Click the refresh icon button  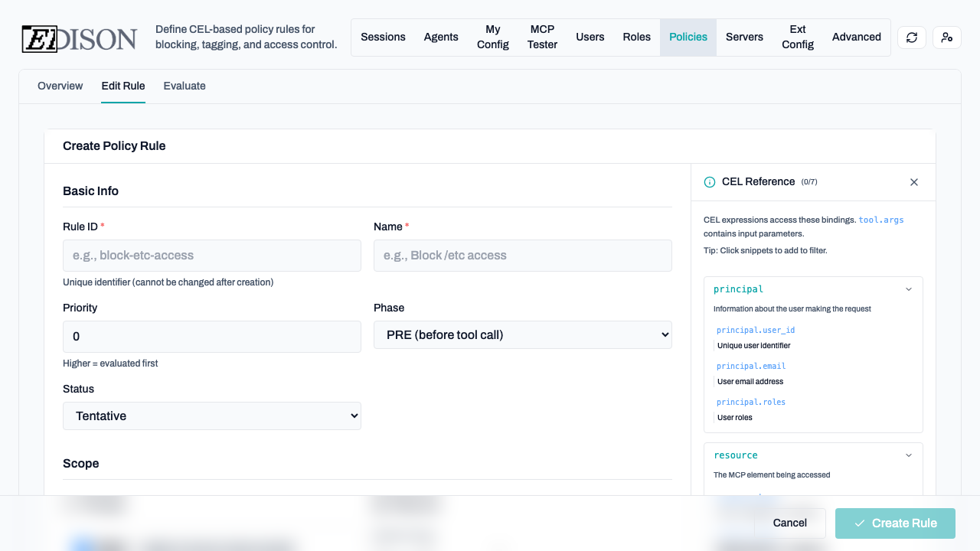pos(911,37)
